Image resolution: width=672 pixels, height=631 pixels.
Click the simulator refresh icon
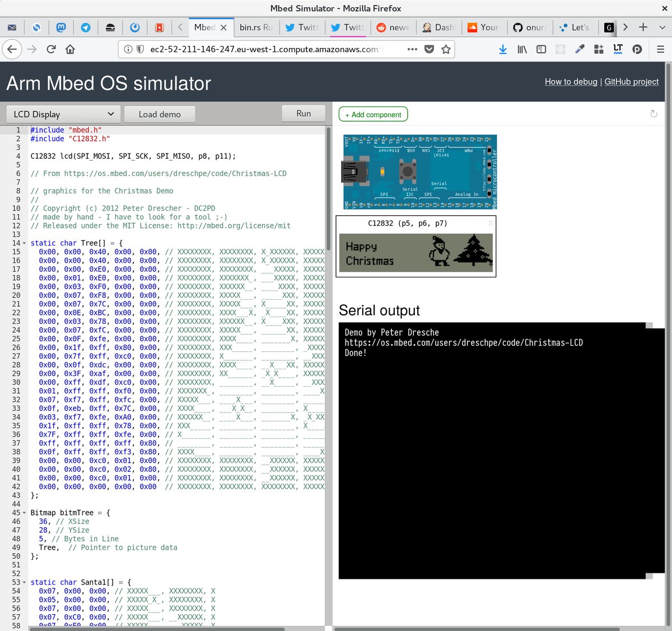click(654, 114)
